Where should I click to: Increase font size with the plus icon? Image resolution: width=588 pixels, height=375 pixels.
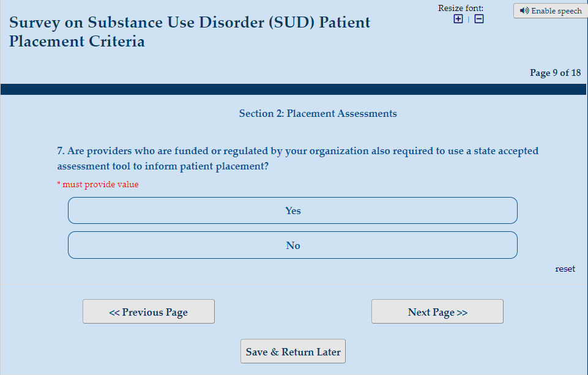[x=458, y=19]
